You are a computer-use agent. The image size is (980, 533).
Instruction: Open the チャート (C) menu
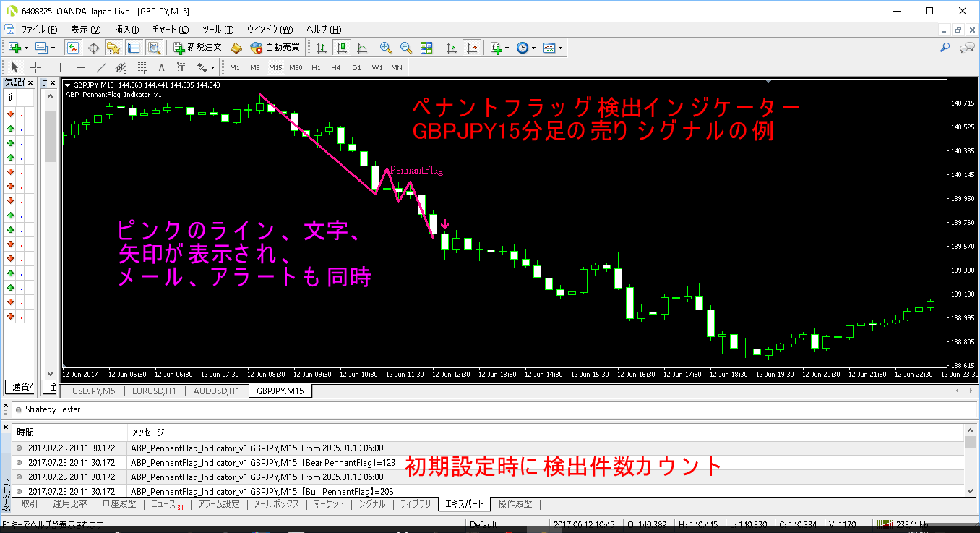(x=171, y=30)
